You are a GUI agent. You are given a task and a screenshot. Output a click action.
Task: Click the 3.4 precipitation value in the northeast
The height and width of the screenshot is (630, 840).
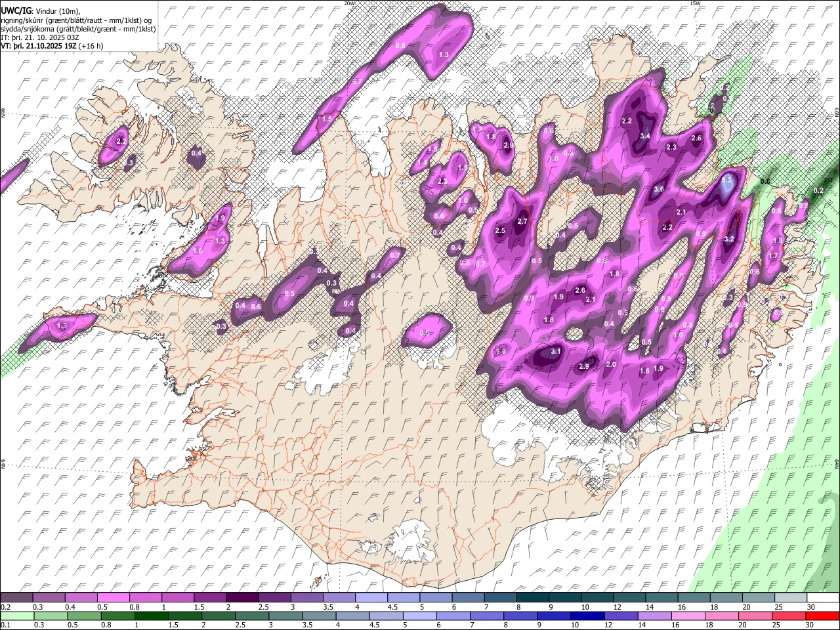point(645,136)
